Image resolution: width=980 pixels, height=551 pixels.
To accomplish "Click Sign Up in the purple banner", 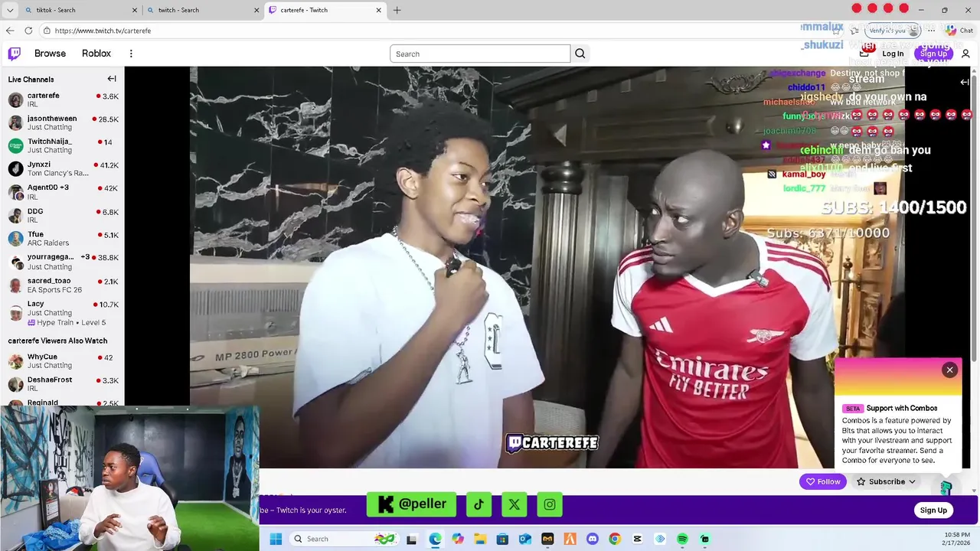I will point(933,510).
